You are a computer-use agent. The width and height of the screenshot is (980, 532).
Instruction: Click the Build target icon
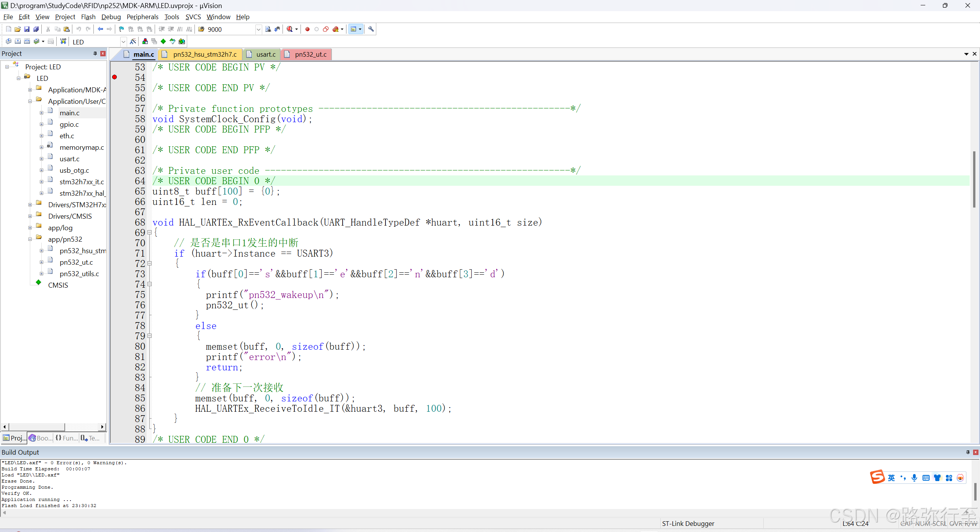[x=18, y=41]
